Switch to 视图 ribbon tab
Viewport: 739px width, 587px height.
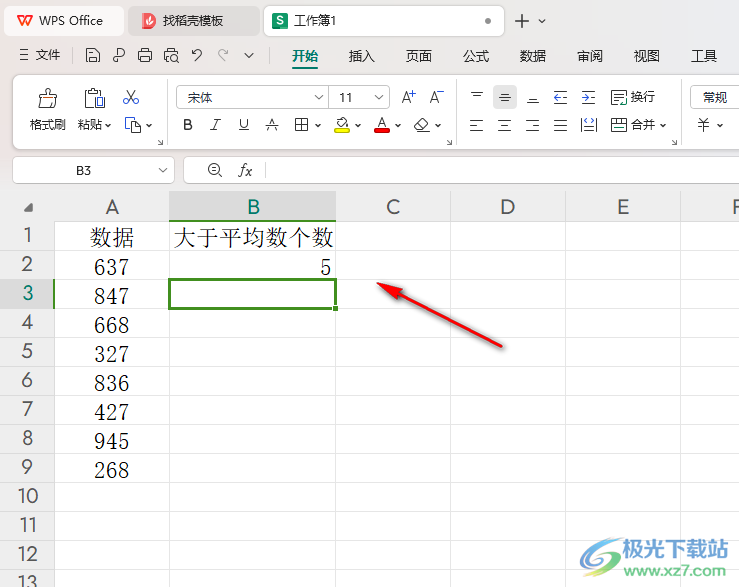647,56
